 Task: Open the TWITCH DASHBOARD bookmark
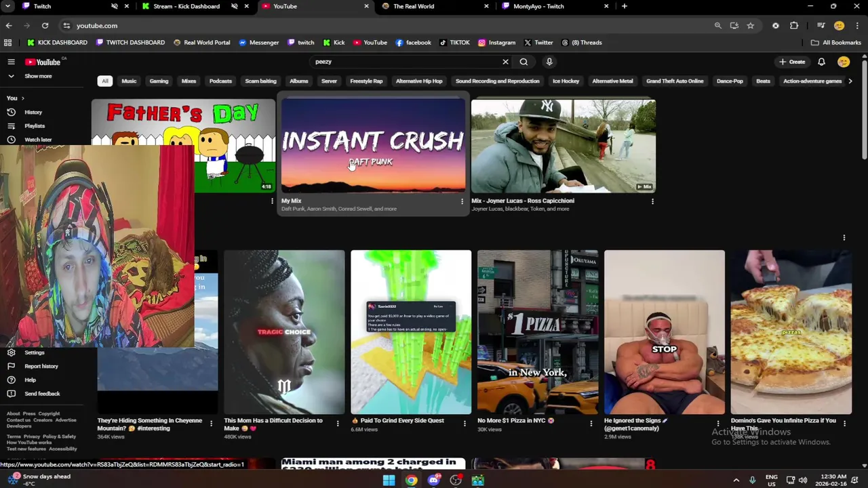pos(131,43)
